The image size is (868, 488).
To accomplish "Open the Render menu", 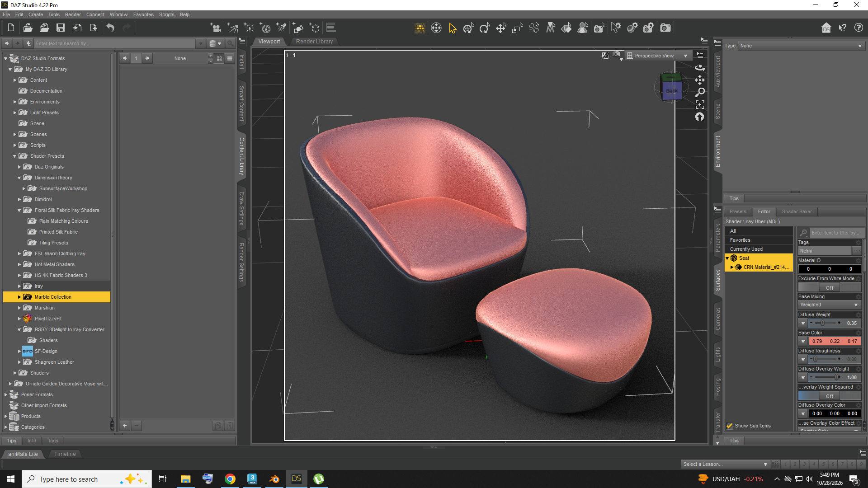I will coord(73,14).
